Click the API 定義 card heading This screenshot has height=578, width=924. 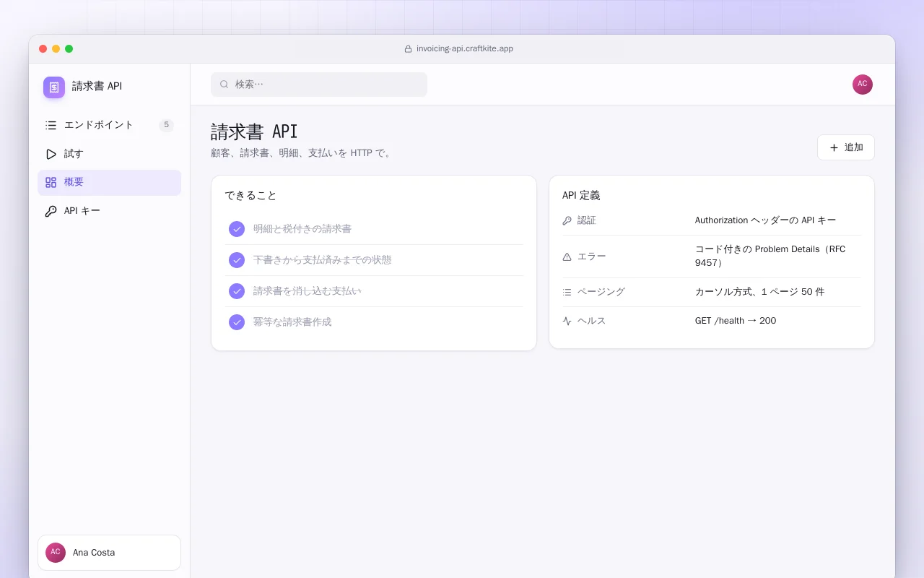tap(581, 196)
